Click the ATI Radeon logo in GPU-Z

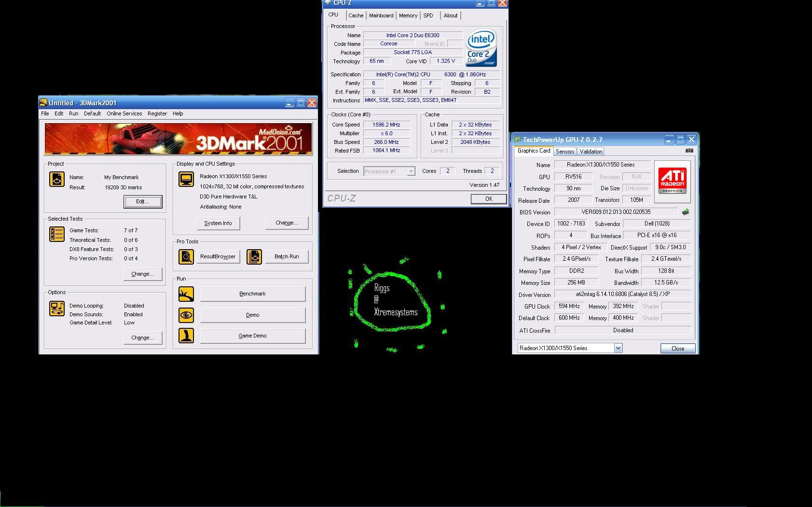tap(672, 181)
